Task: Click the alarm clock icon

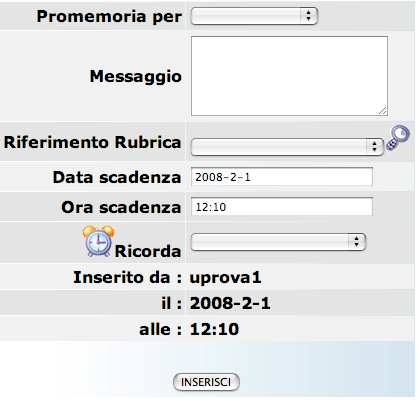Action: [98, 241]
